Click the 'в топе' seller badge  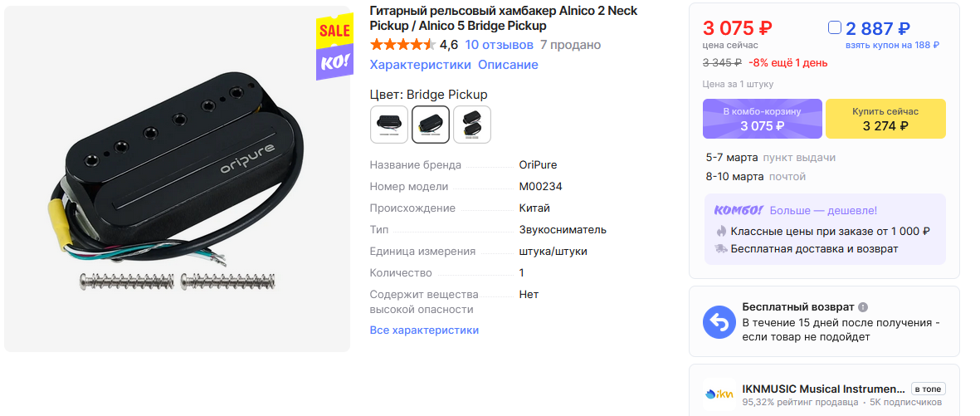[x=927, y=389]
